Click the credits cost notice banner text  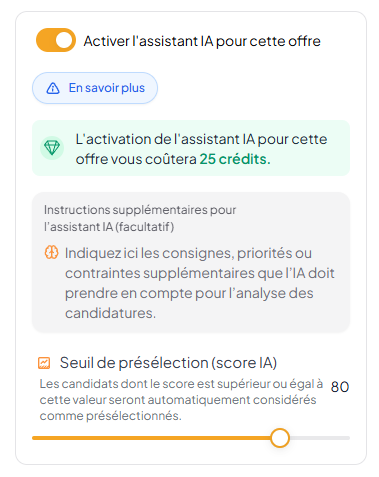(x=201, y=149)
